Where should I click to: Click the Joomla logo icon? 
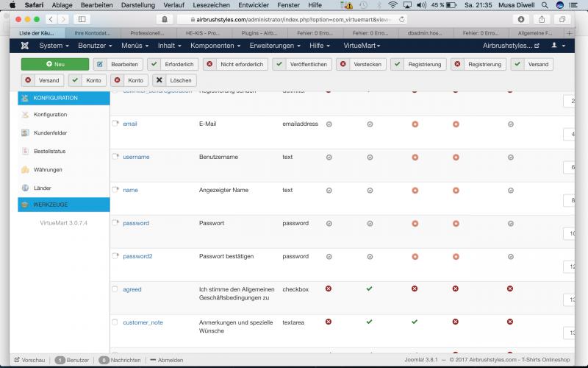click(24, 46)
